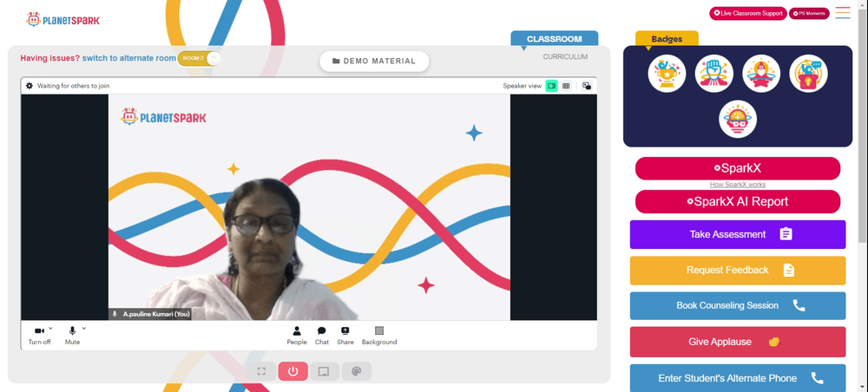Open DEMO MATERIAL folder
Image resolution: width=868 pixels, height=392 pixels.
374,62
